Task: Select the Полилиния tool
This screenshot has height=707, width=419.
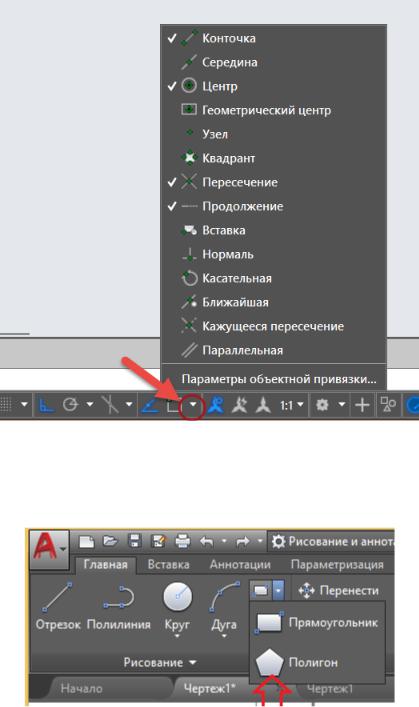Action: (118, 606)
